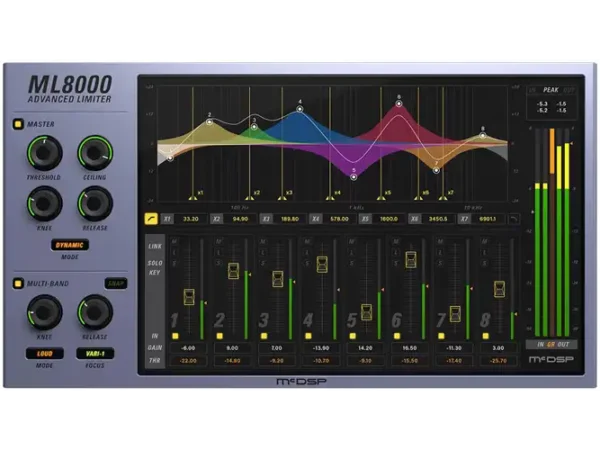Image resolution: width=600 pixels, height=450 pixels.
Task: Click the L link button on band 5
Action: pyautogui.click(x=352, y=253)
